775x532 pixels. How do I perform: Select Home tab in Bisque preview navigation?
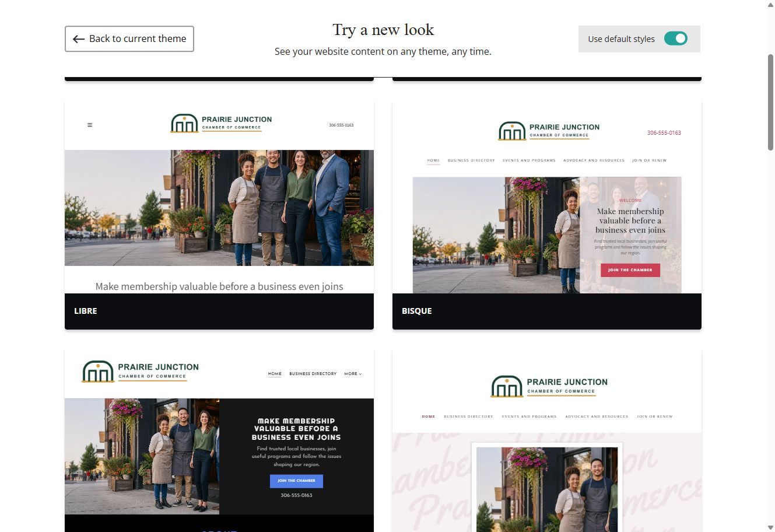[x=433, y=160]
